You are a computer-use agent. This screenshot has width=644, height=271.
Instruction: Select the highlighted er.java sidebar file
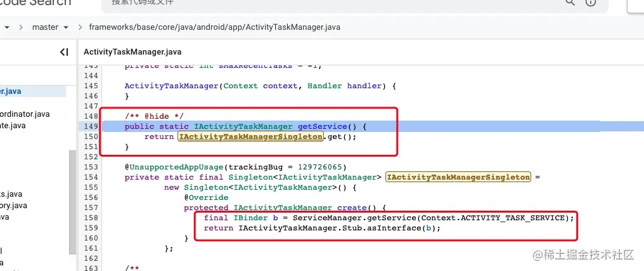(33, 91)
